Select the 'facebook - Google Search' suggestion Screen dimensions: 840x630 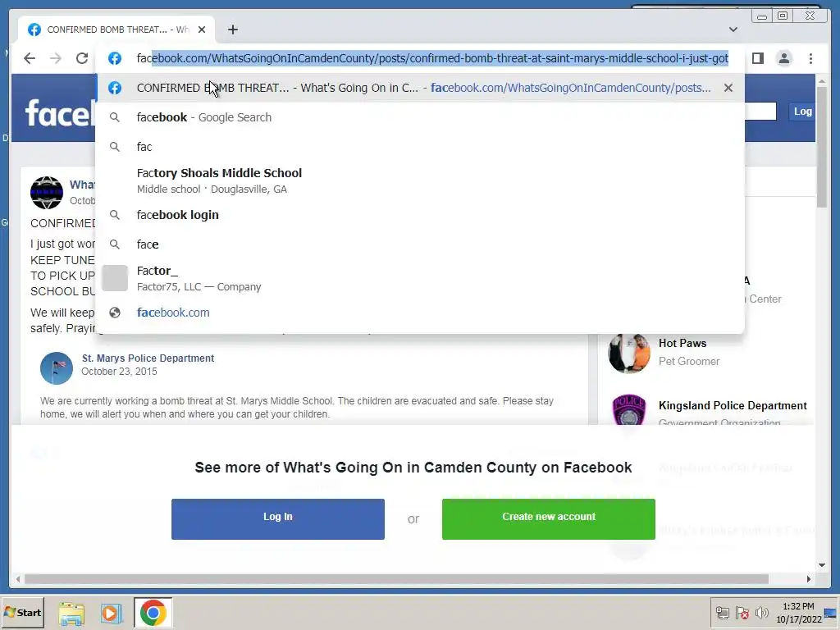pyautogui.click(x=420, y=117)
